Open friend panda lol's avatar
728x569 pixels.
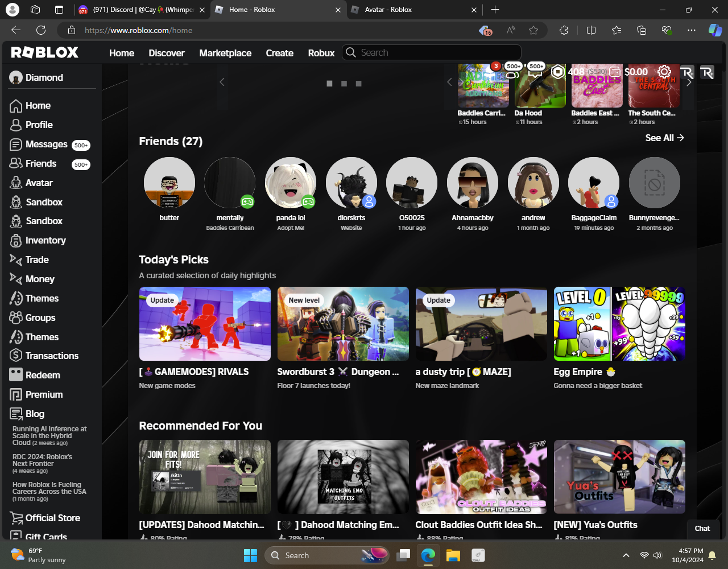(x=291, y=183)
